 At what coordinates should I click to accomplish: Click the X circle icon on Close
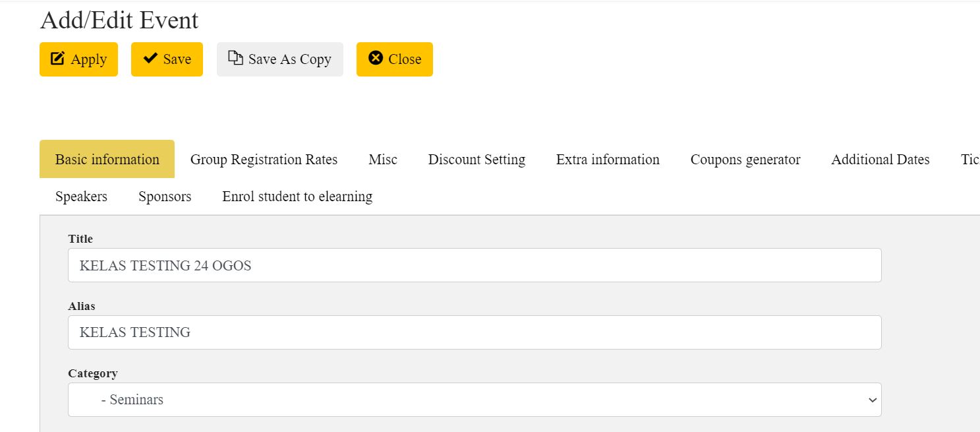(x=376, y=58)
